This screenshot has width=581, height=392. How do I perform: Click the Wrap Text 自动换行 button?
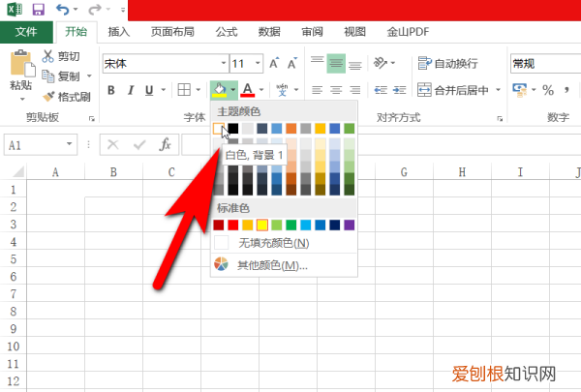tap(447, 63)
